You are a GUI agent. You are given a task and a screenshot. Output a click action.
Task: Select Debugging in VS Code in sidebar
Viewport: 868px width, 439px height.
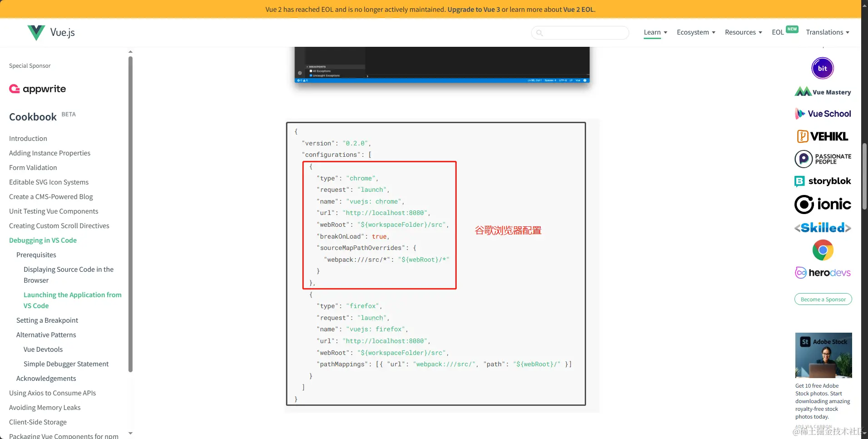pos(43,240)
